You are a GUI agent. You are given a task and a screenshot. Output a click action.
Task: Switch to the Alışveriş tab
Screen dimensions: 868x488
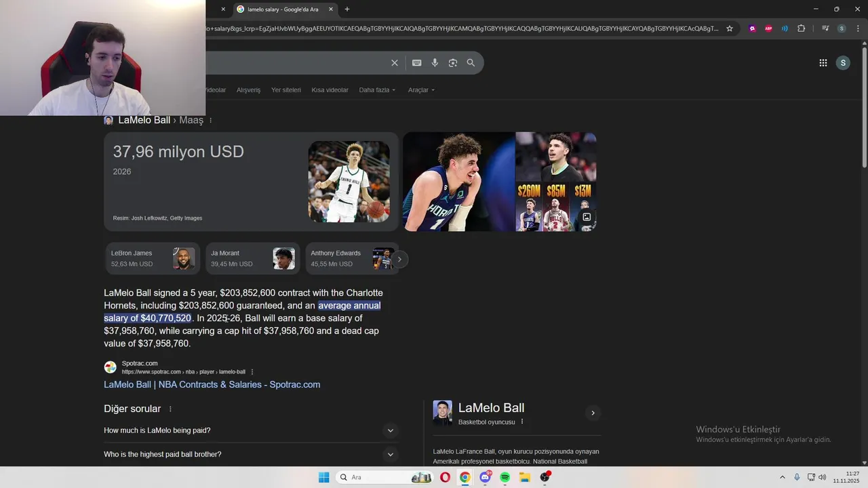[248, 90]
